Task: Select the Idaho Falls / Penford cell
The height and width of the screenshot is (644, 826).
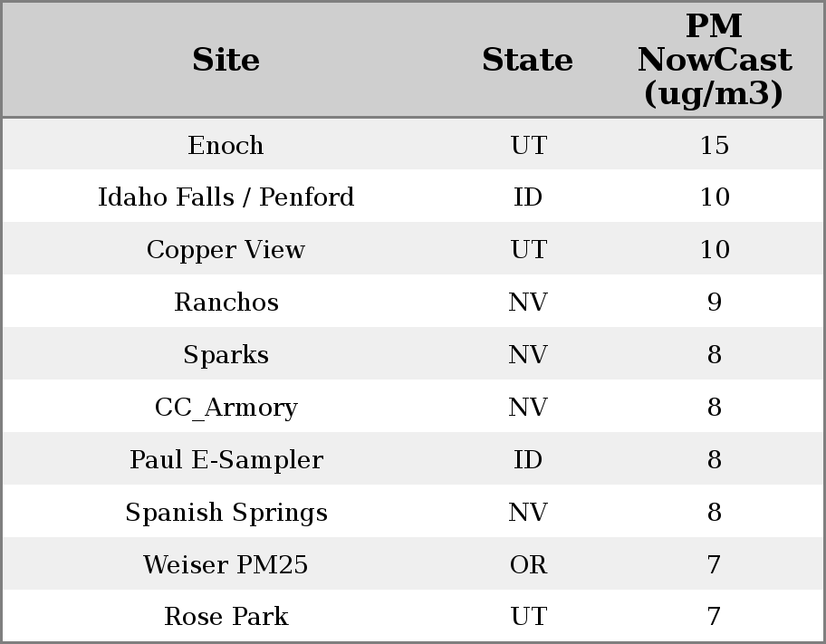Action: pyautogui.click(x=226, y=197)
